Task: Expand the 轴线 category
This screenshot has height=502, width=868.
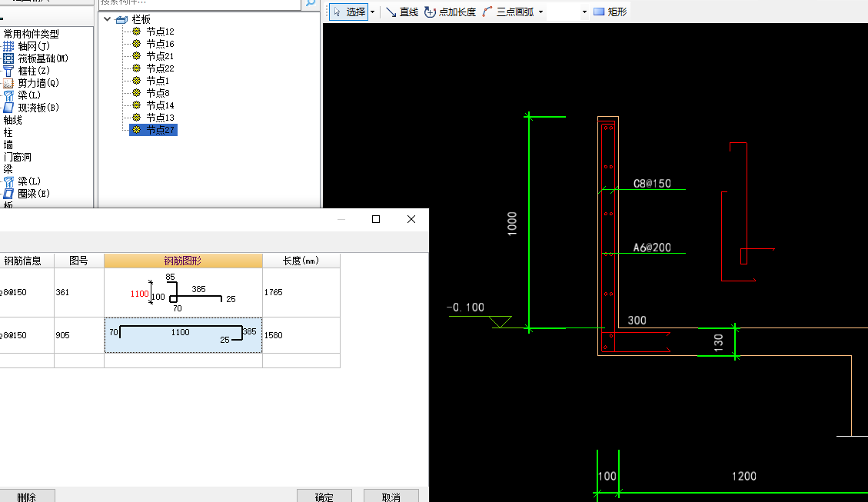Action: 13,120
